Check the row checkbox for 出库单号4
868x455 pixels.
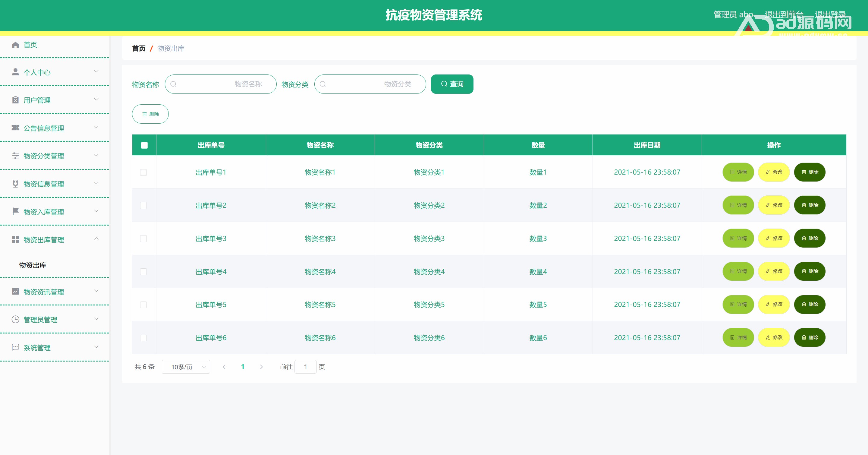point(143,272)
